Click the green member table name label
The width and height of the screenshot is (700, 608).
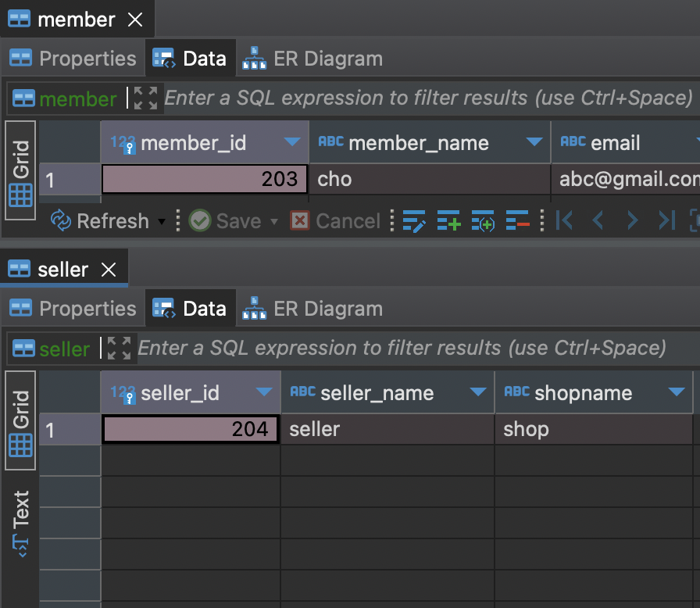(77, 98)
